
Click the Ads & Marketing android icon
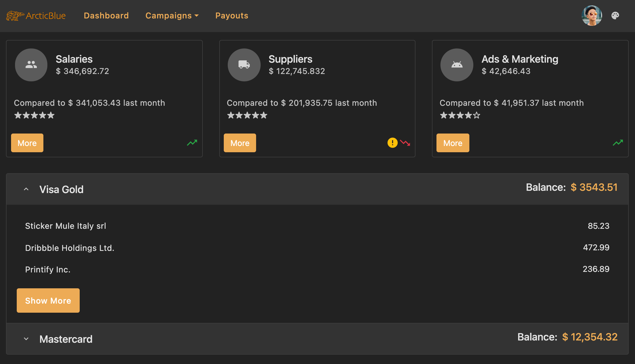pyautogui.click(x=457, y=65)
